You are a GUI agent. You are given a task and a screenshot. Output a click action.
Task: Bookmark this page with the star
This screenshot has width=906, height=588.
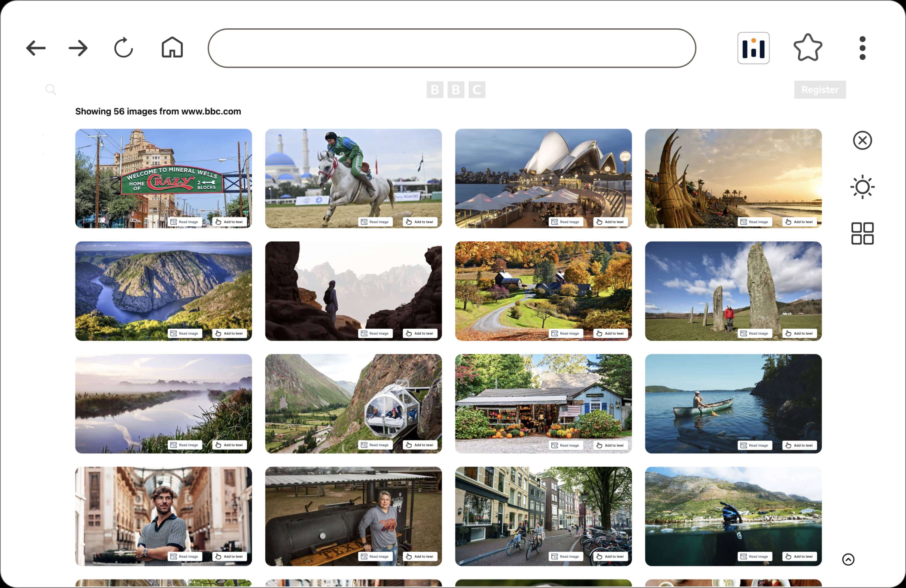(807, 48)
